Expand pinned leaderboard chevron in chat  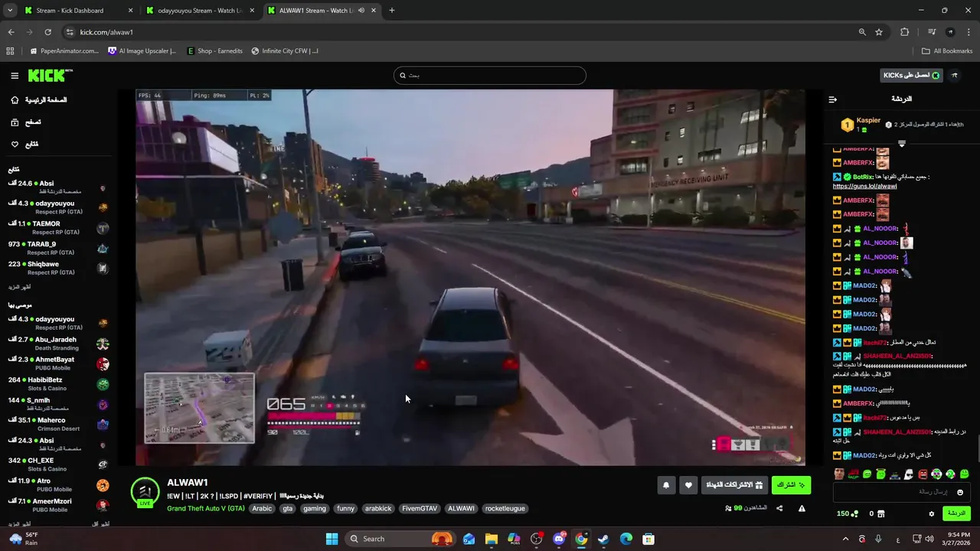(902, 144)
